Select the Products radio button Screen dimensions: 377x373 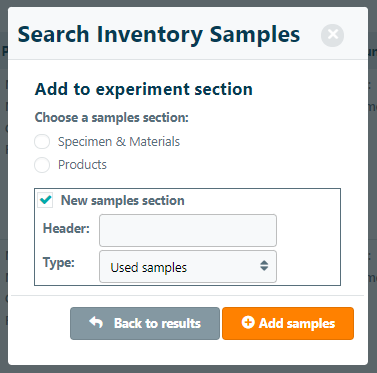coord(42,165)
